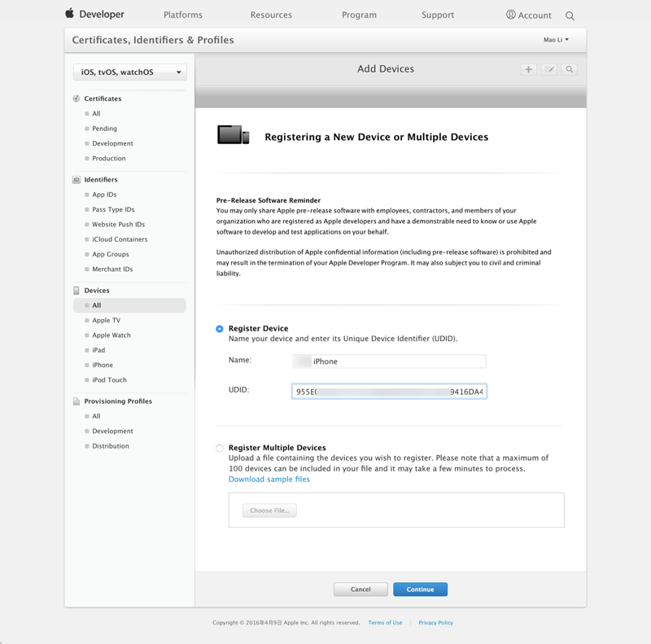Viewport: 651px width, 644px height.
Task: Open the Account menu item
Action: click(x=535, y=15)
